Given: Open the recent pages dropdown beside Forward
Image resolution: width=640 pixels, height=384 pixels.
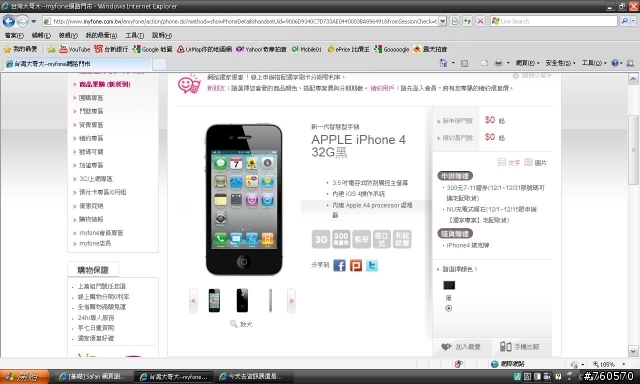Looking at the screenshot, I should pos(33,21).
